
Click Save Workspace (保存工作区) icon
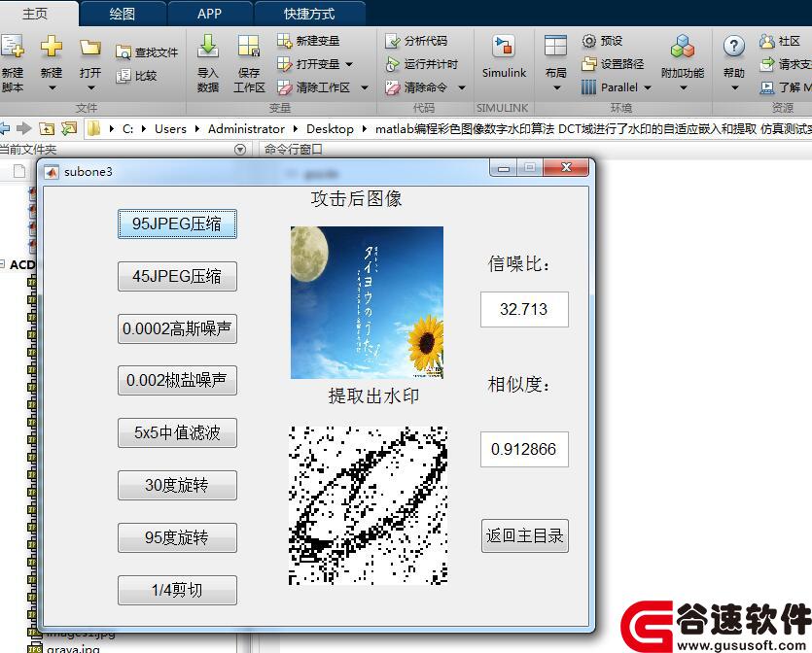click(x=249, y=47)
